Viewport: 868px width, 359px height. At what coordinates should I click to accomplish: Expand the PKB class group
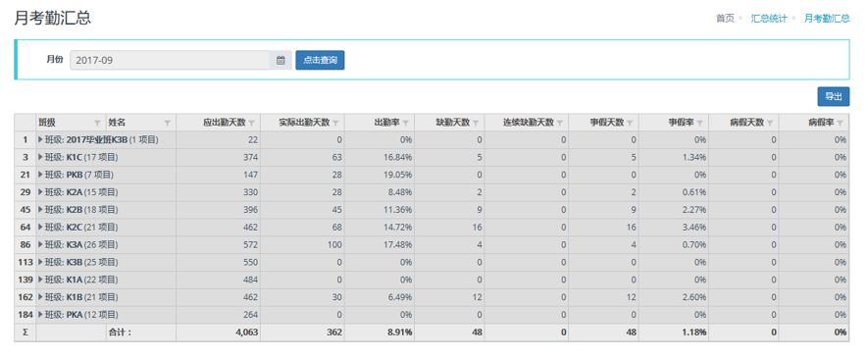[x=40, y=175]
